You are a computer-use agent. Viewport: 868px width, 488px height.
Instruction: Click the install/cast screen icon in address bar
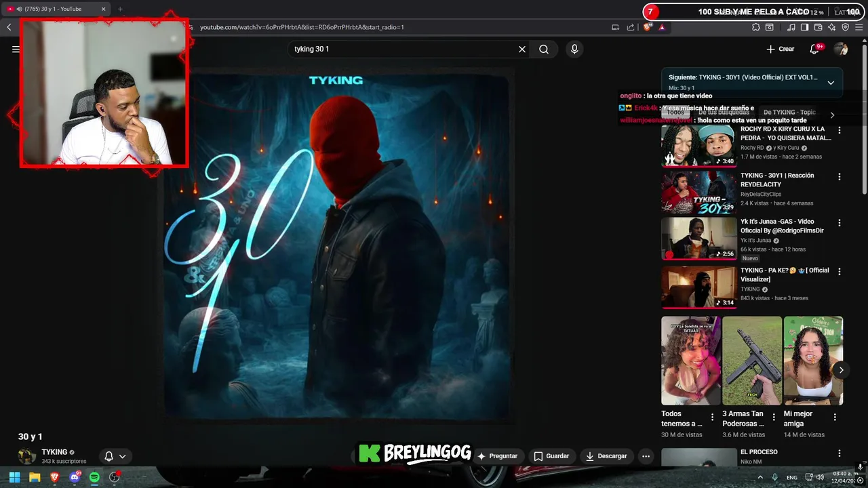(x=615, y=27)
